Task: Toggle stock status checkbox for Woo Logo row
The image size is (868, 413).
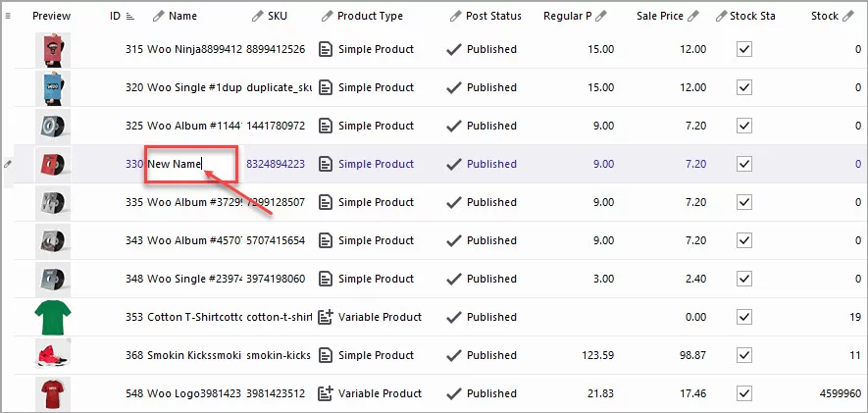Action: click(x=743, y=393)
